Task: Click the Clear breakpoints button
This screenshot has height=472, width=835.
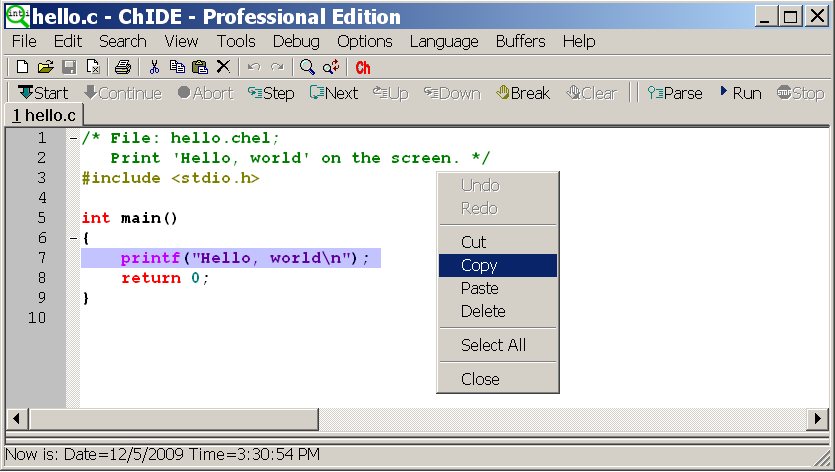Action: (x=592, y=93)
